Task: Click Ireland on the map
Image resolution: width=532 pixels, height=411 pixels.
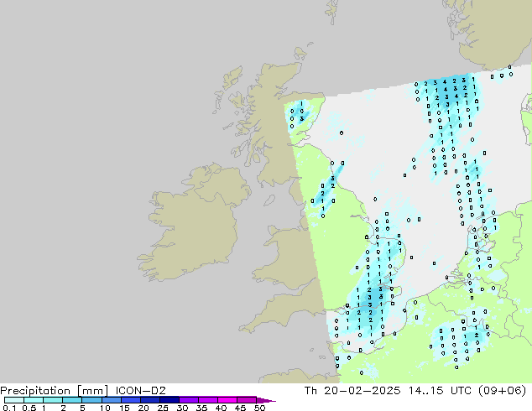Action: click(x=193, y=224)
